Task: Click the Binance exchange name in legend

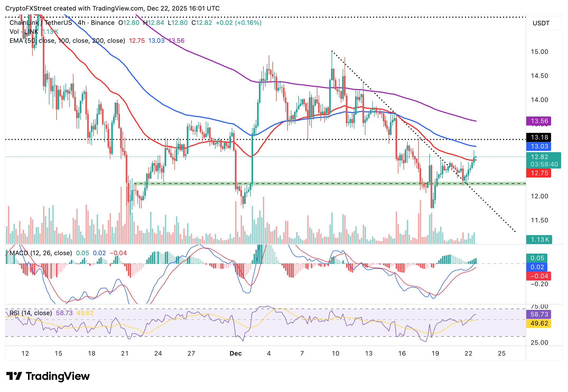Action: [103, 23]
